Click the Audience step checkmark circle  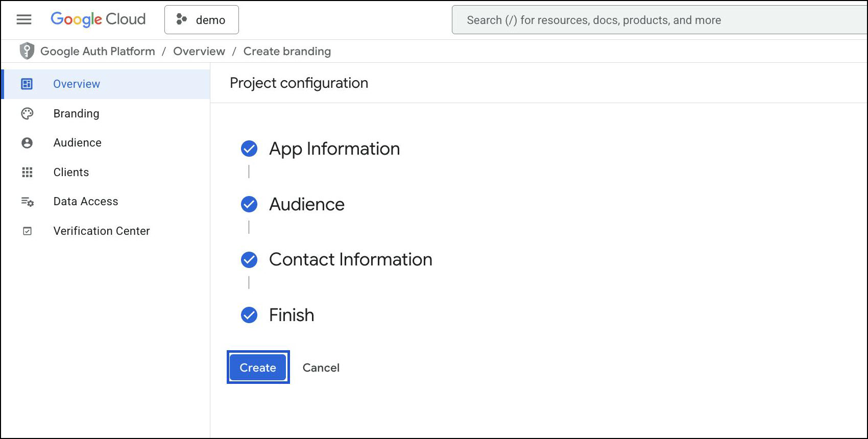(249, 204)
